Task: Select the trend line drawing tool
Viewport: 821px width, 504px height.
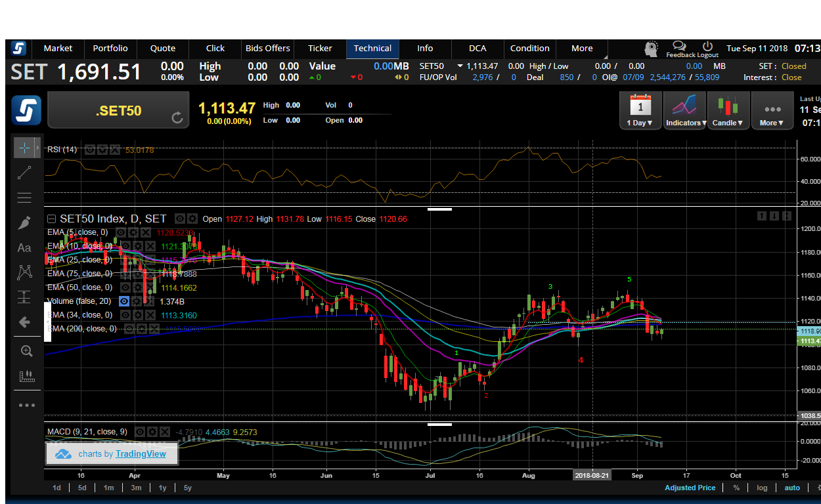Action: click(x=24, y=173)
